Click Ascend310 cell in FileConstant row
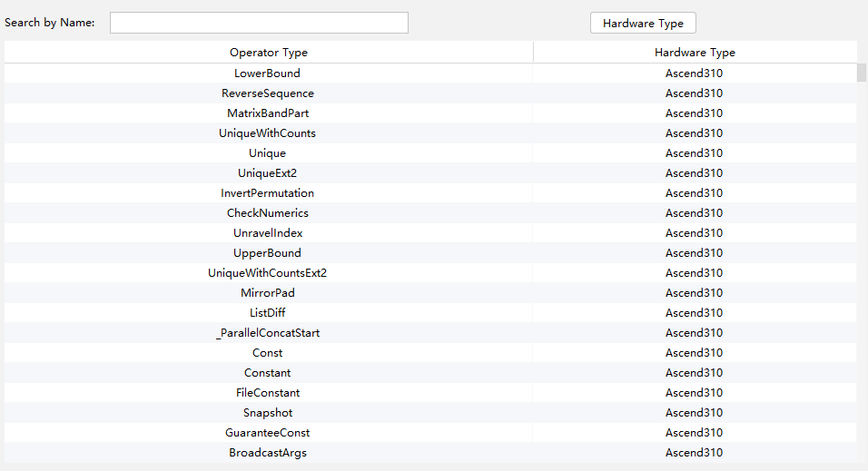Image resolution: width=868 pixels, height=471 pixels. click(695, 393)
